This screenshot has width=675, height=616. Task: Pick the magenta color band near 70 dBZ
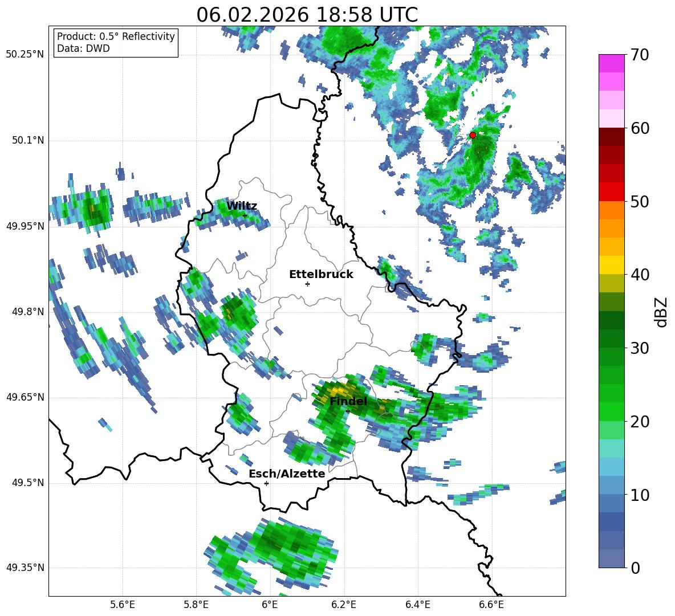pos(611,63)
